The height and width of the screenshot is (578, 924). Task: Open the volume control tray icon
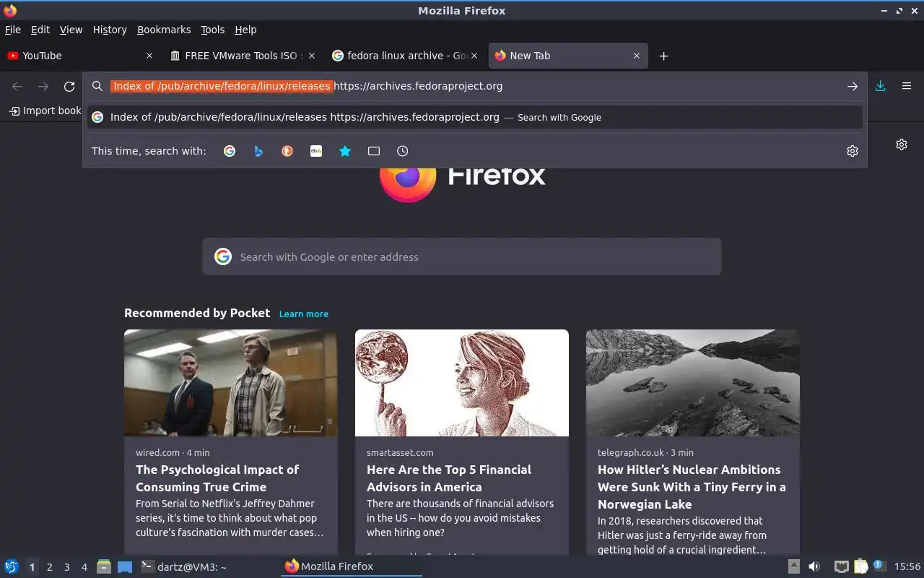click(x=814, y=566)
